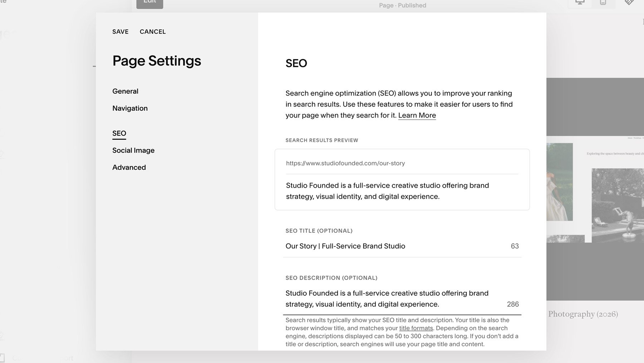Click the search preview URL text
This screenshot has width=644, height=363.
pyautogui.click(x=345, y=163)
